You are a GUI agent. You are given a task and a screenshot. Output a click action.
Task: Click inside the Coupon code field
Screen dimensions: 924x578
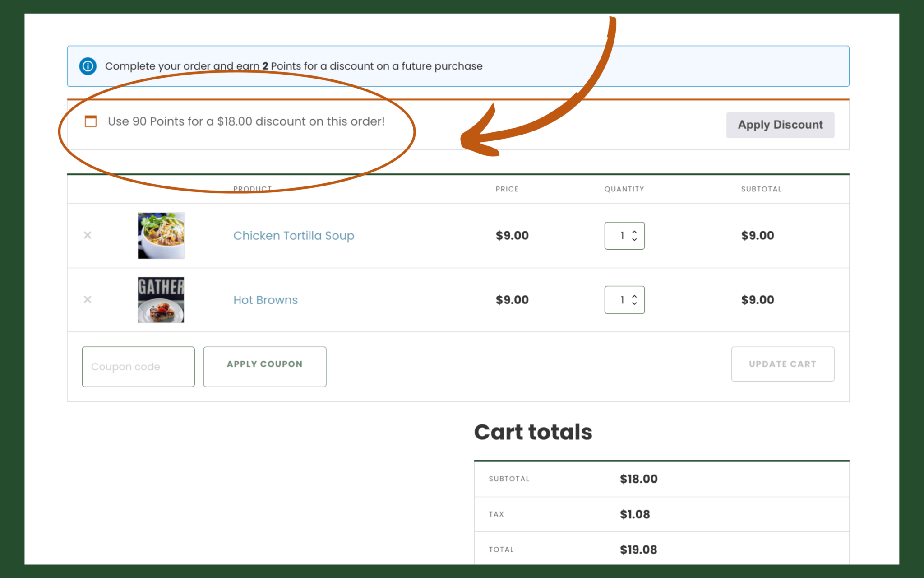coord(138,366)
